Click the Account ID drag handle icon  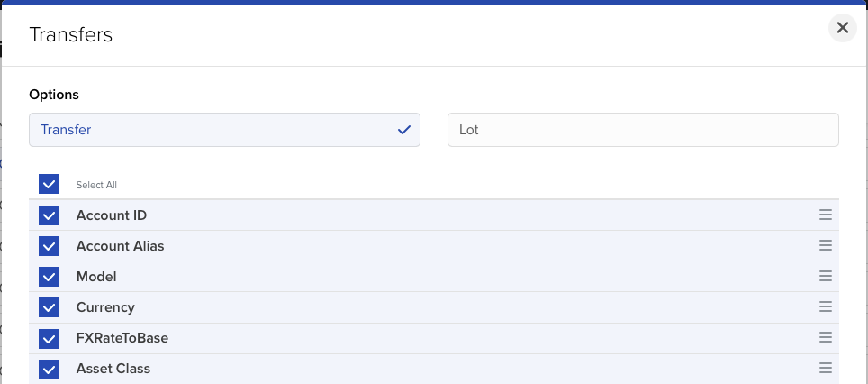(x=825, y=215)
